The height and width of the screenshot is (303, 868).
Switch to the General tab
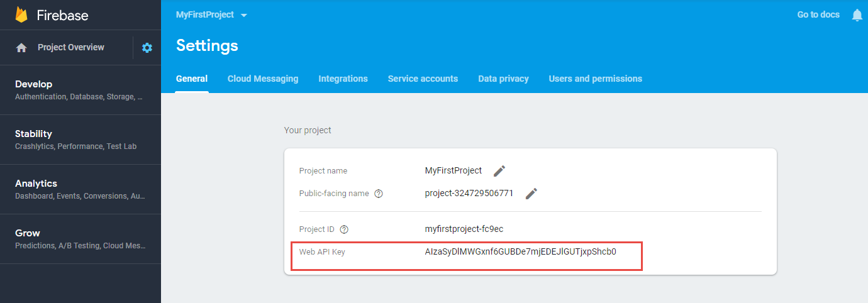click(x=192, y=79)
